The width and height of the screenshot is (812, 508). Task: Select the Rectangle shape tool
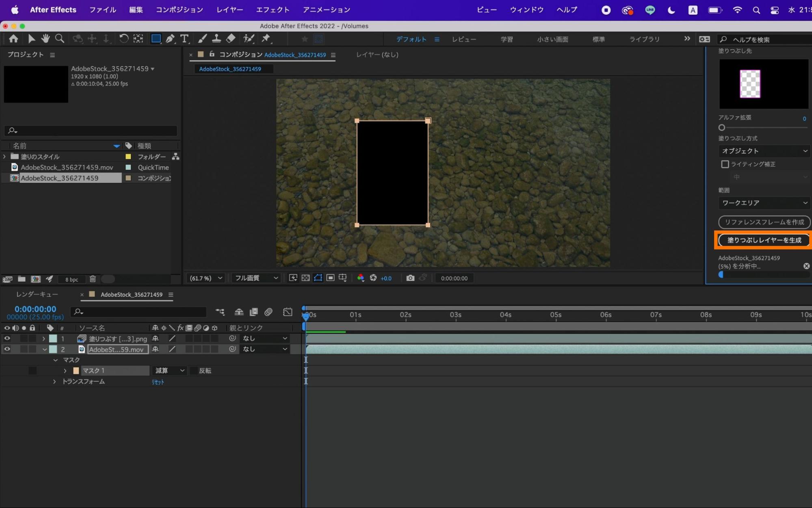(156, 39)
